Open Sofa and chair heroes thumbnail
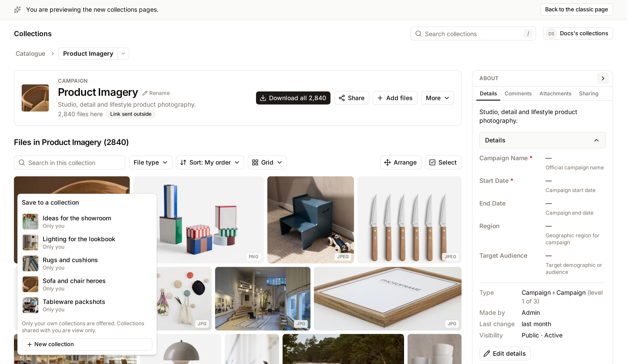This screenshot has width=627, height=364. [x=30, y=284]
